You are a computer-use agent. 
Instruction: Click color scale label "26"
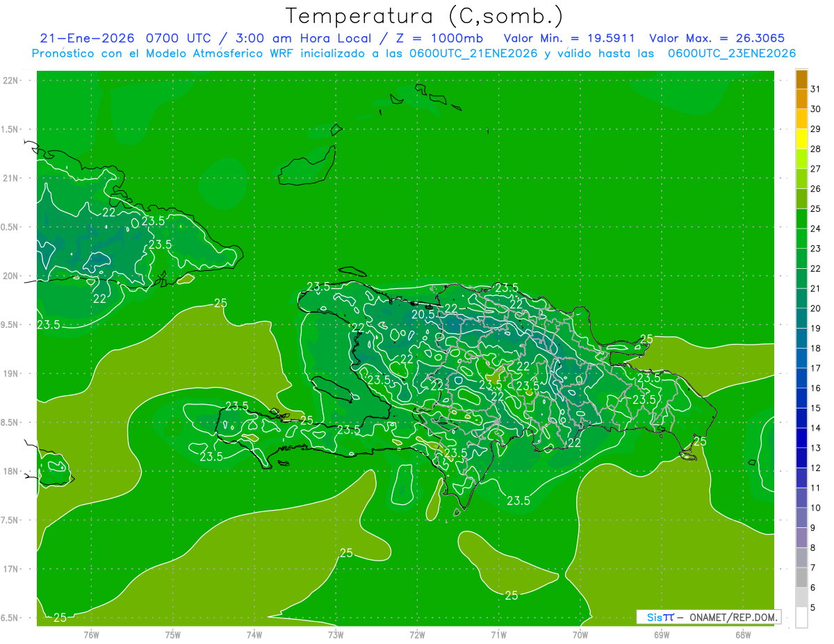(x=815, y=188)
